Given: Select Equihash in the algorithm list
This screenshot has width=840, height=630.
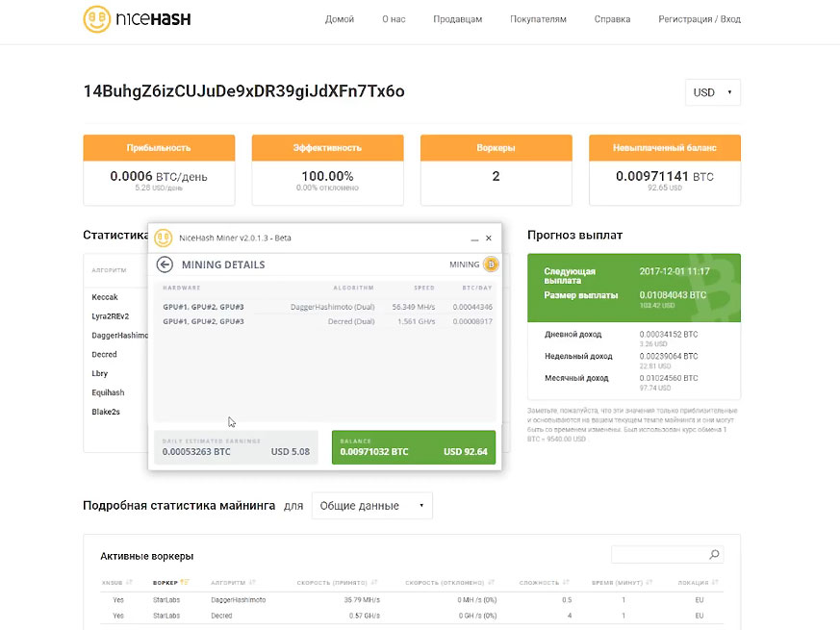Looking at the screenshot, I should [108, 392].
